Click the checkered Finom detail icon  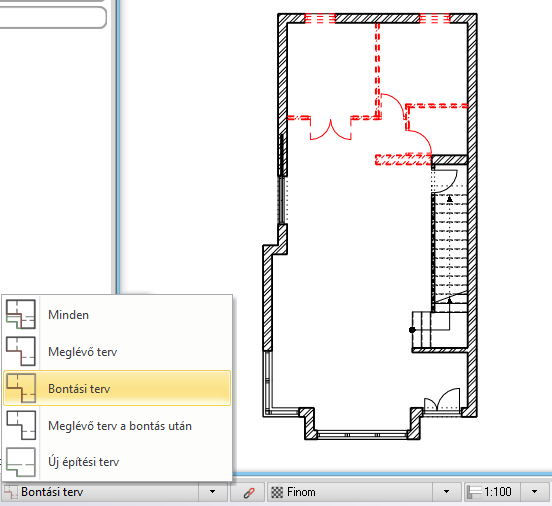tap(277, 492)
